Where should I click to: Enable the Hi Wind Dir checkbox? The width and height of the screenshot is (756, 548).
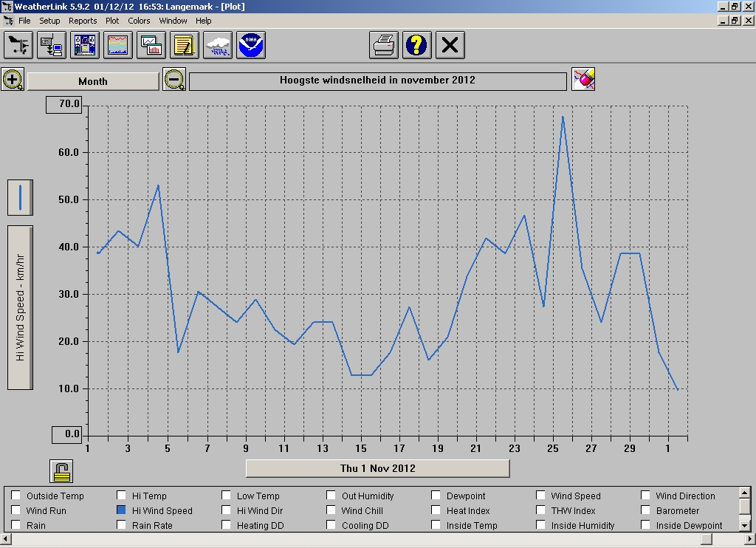pos(226,510)
